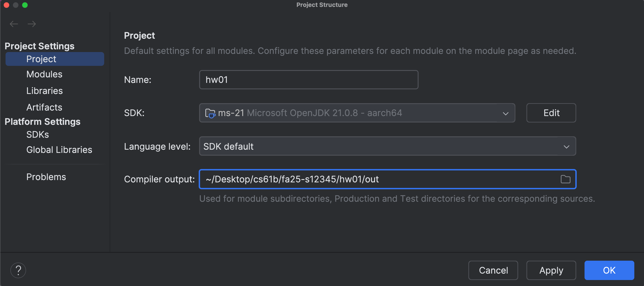Viewport: 644px width, 286px height.
Task: Click the Edit button next to SDK
Action: (551, 113)
